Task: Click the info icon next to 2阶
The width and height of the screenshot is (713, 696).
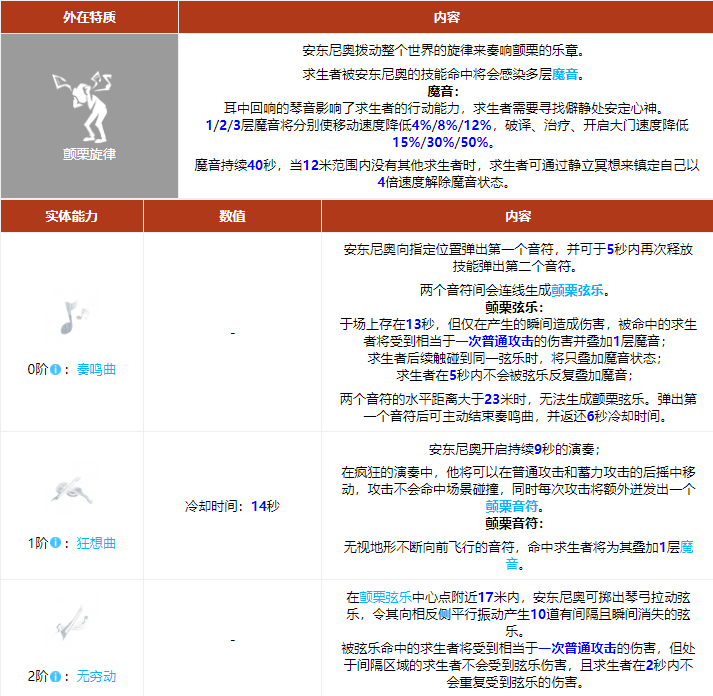Action: coord(55,676)
